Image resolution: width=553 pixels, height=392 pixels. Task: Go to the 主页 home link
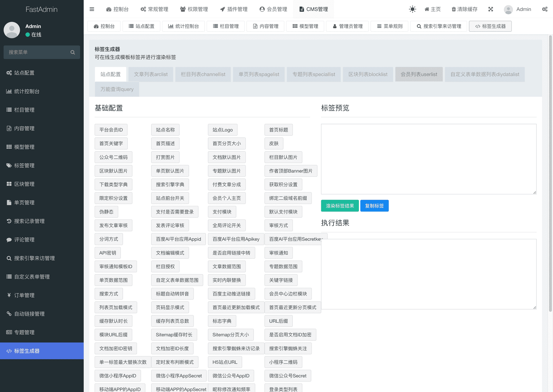click(433, 9)
